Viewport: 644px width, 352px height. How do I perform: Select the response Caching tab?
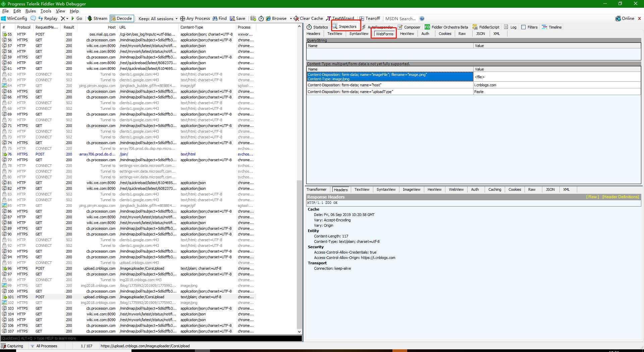495,189
